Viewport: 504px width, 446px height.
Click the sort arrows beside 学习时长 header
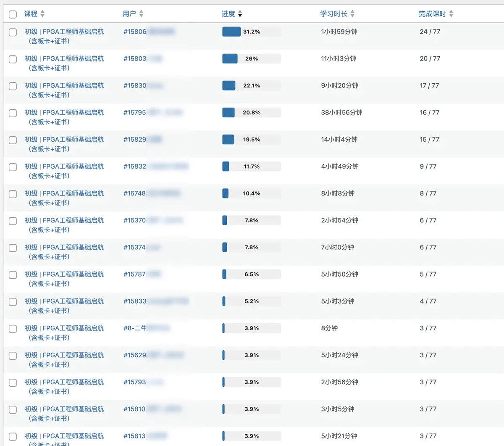point(352,14)
